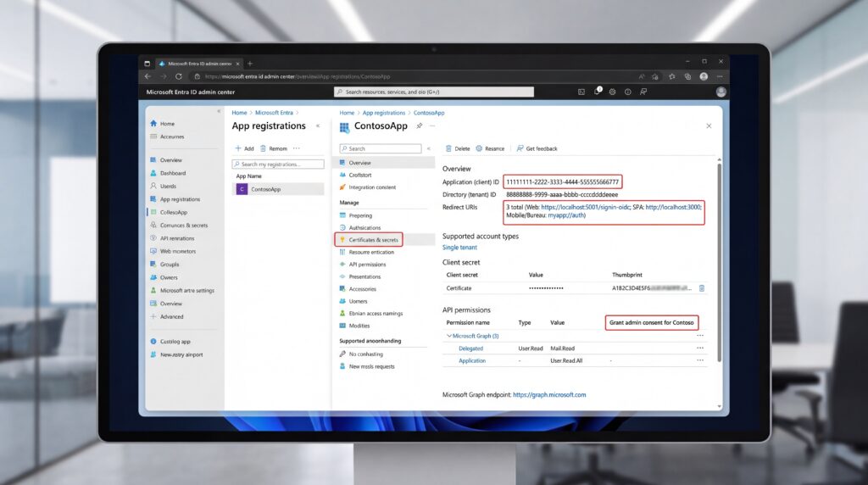
Task: Select ContosoApp in the app list
Action: point(280,189)
